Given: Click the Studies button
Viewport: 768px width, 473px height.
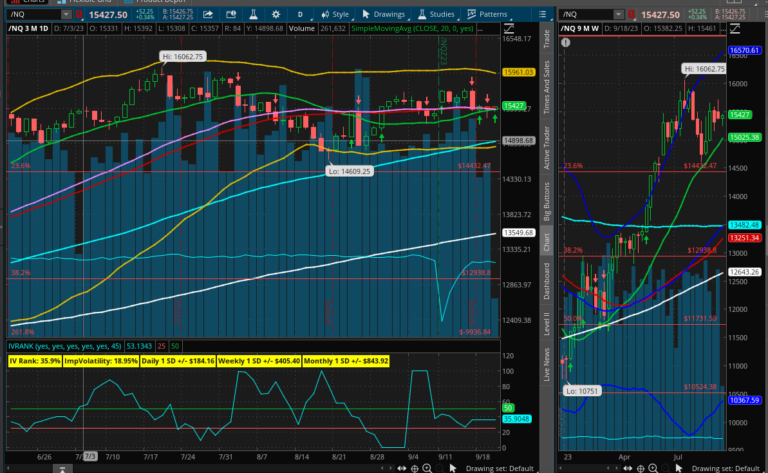Looking at the screenshot, I should (x=437, y=15).
